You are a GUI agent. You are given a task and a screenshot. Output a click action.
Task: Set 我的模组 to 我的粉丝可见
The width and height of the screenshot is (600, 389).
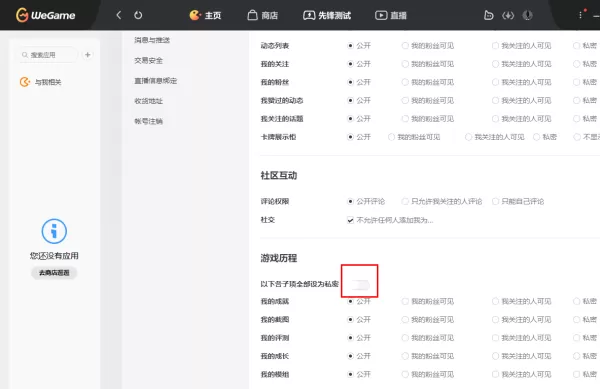(x=405, y=374)
